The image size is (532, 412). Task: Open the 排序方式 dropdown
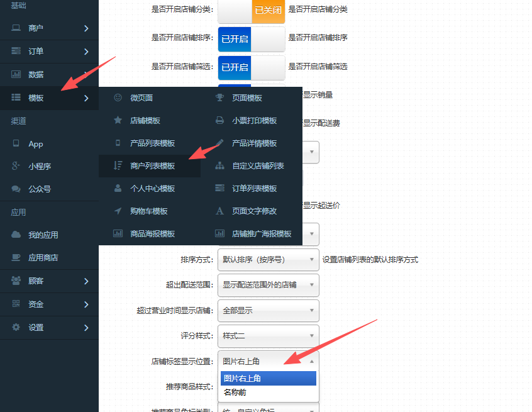point(268,260)
